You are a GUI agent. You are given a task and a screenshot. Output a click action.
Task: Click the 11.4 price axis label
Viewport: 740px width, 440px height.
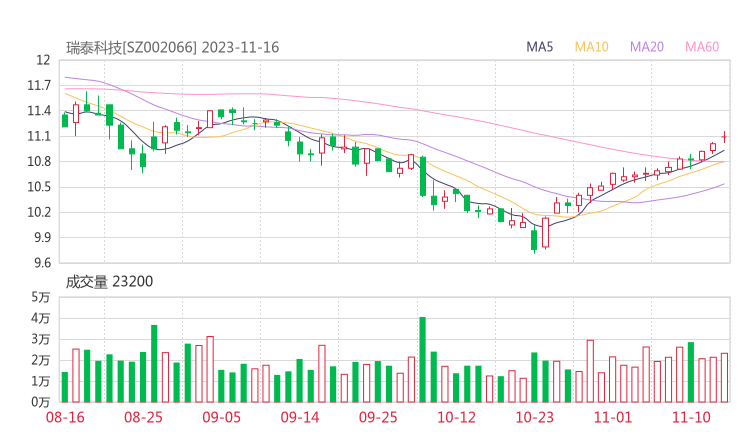39,111
